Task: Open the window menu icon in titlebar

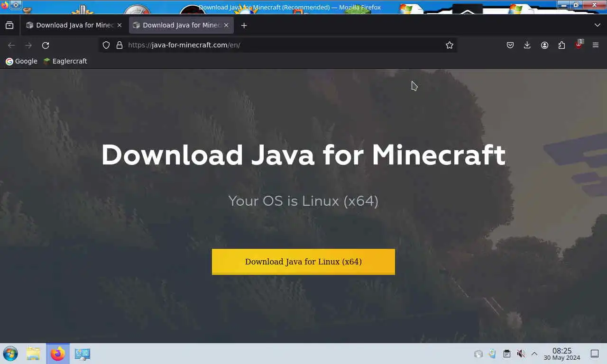Action: [5, 5]
